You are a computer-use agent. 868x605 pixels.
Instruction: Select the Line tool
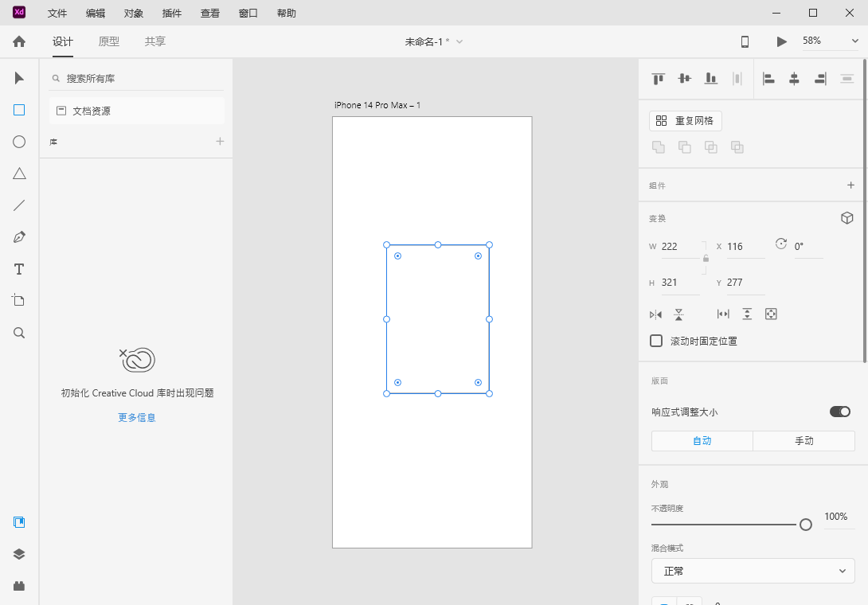(19, 205)
